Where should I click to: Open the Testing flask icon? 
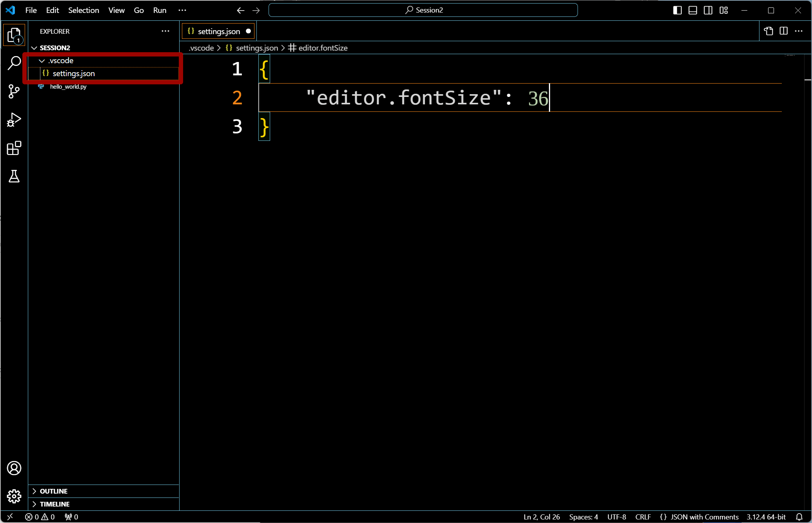[14, 177]
